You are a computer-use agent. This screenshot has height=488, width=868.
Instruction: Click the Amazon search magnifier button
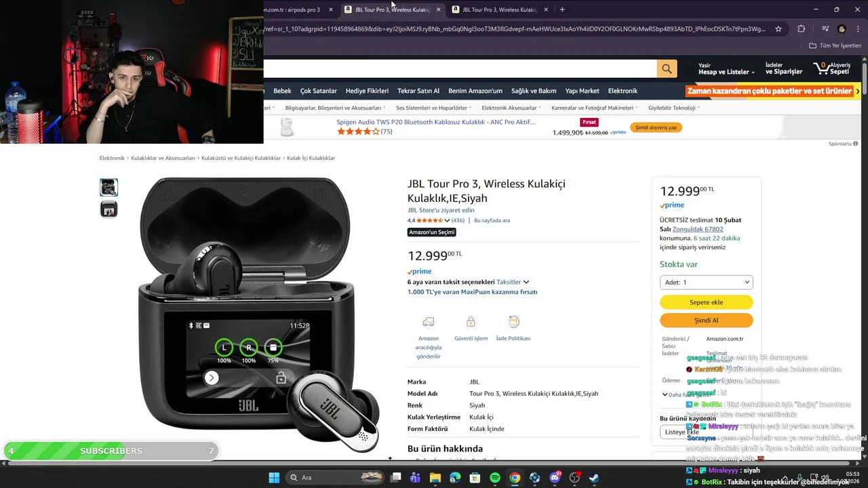point(667,68)
